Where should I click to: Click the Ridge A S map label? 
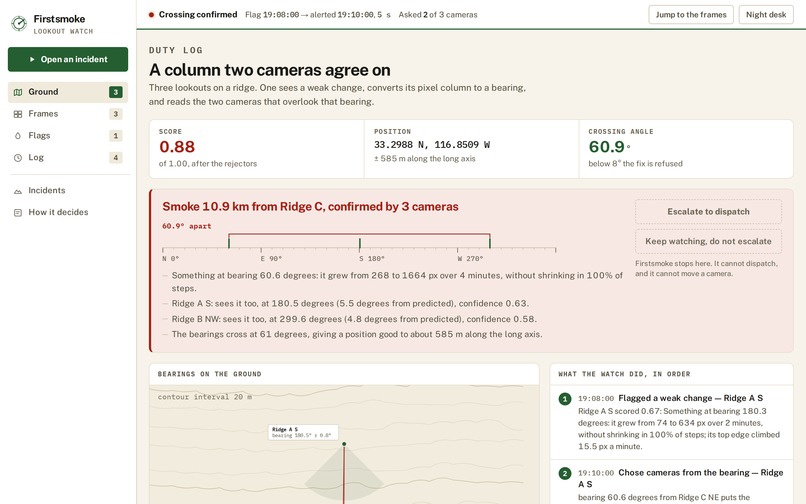tap(303, 432)
